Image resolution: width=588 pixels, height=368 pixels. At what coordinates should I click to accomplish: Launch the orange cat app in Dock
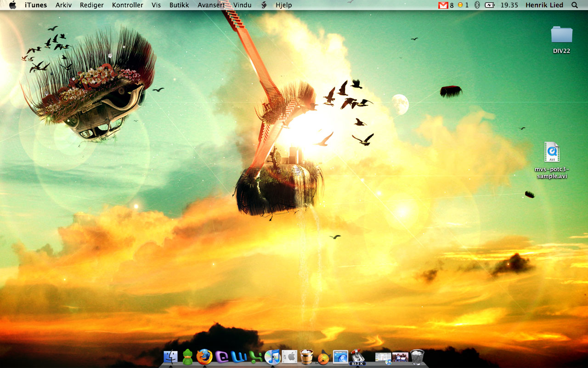[323, 356]
